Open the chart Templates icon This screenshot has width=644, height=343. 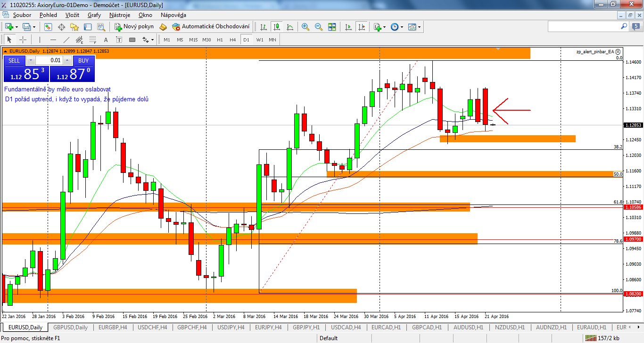(412, 27)
